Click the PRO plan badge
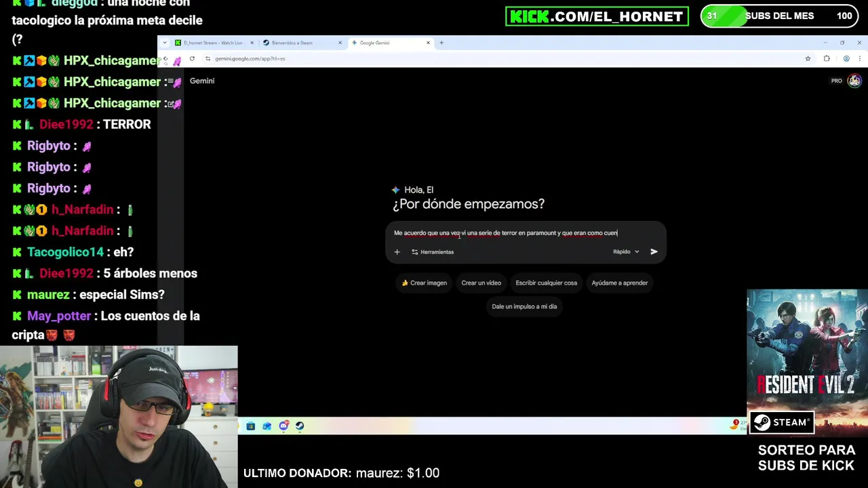The image size is (868, 488). pos(836,81)
